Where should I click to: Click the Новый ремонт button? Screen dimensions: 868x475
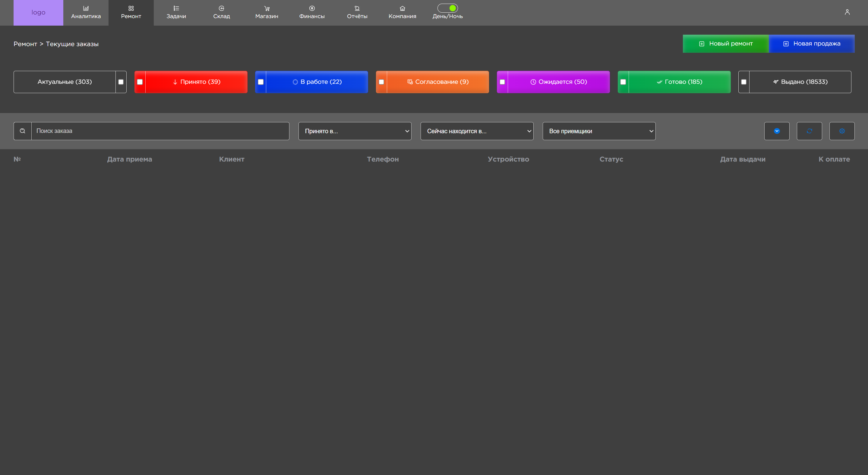pyautogui.click(x=725, y=44)
